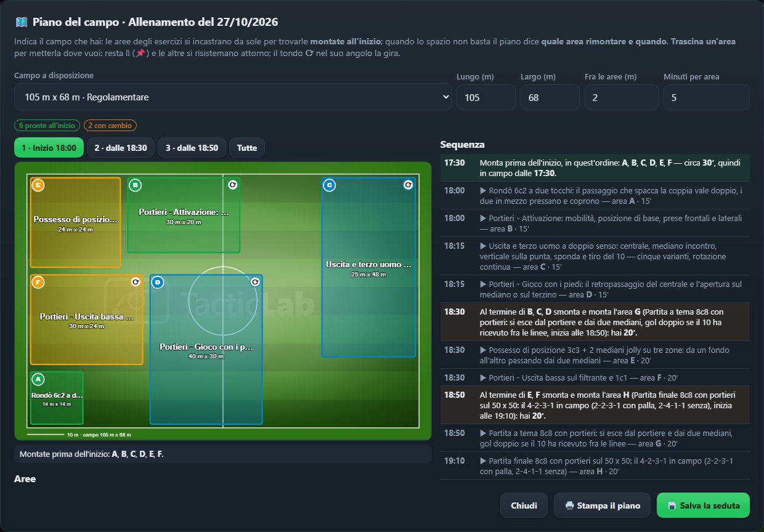Click the green B badge on the pitch

coord(135,185)
